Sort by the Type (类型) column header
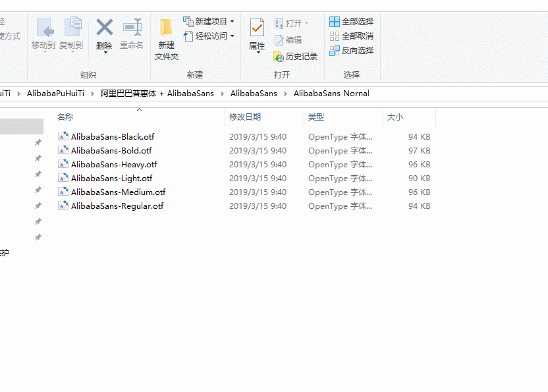The height and width of the screenshot is (392, 548). (x=316, y=117)
